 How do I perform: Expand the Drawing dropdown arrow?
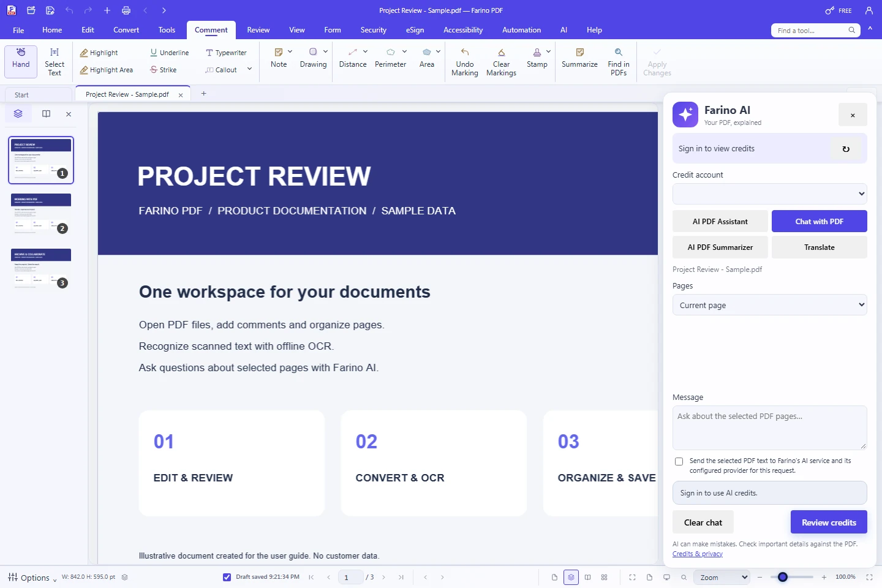325,51
